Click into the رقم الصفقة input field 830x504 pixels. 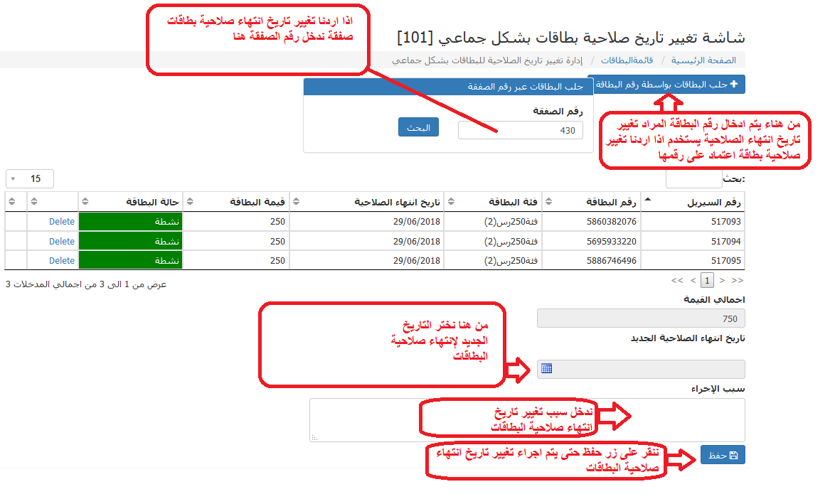(x=521, y=130)
